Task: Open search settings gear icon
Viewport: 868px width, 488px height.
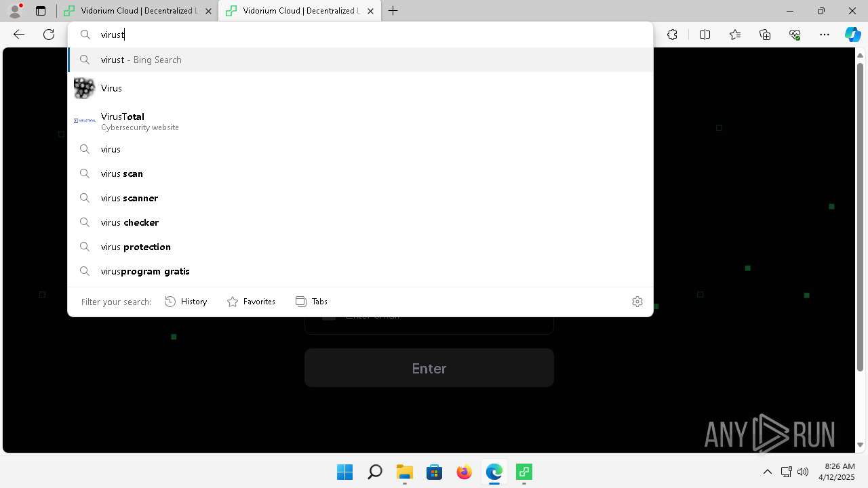Action: [637, 302]
